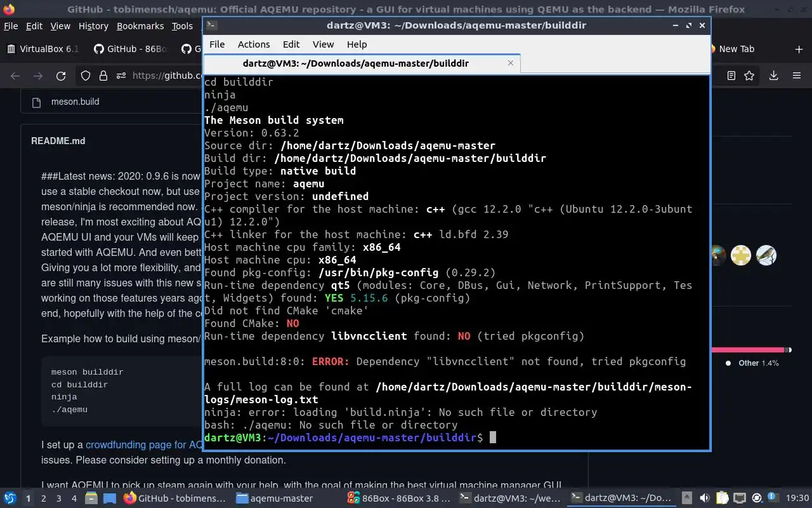
Task: Open the update notifier tray icon
Action: [x=756, y=498]
